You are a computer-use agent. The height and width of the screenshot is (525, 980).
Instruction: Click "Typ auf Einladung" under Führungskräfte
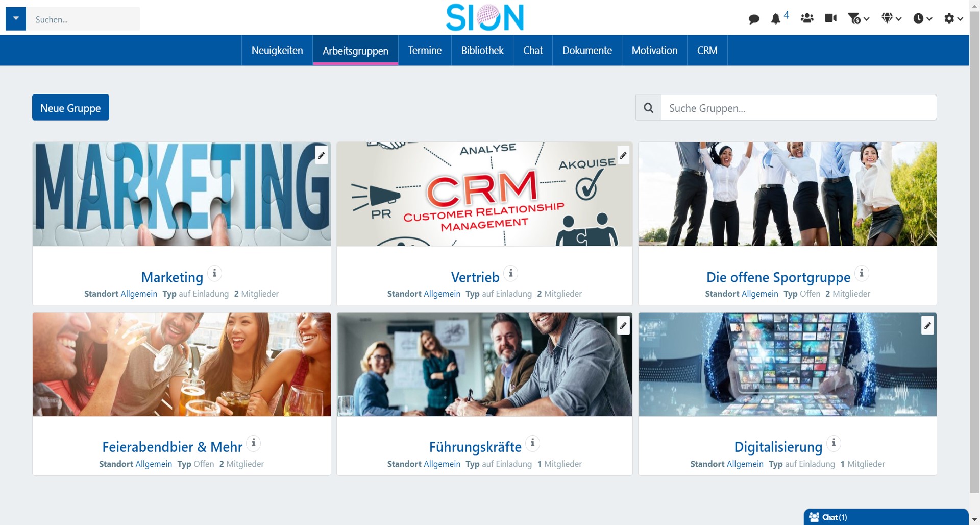point(499,464)
